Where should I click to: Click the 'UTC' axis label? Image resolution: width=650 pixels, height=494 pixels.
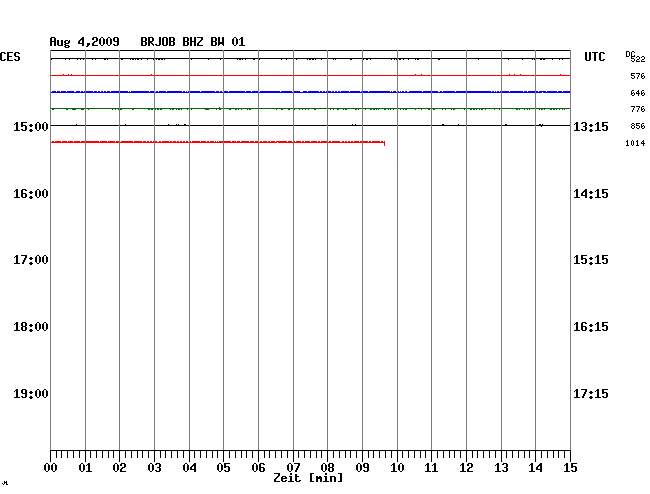tap(595, 57)
